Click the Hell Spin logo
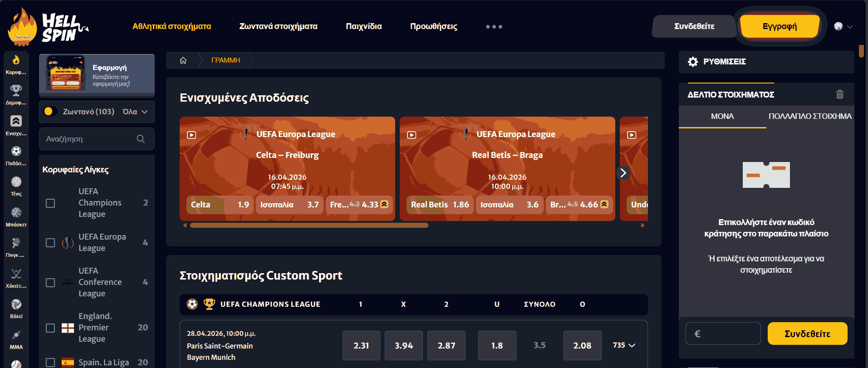The height and width of the screenshot is (368, 868). (x=48, y=27)
